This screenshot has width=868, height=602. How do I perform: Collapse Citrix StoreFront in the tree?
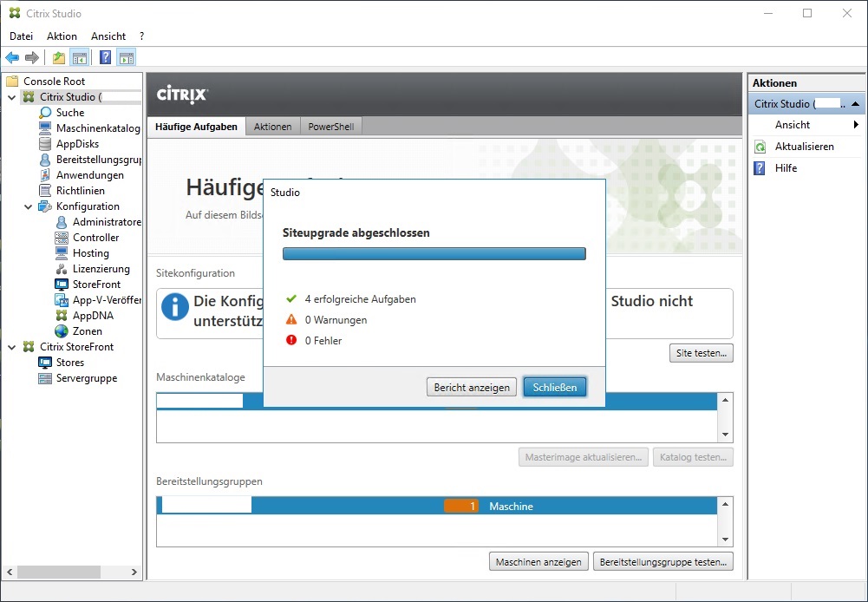(10, 346)
